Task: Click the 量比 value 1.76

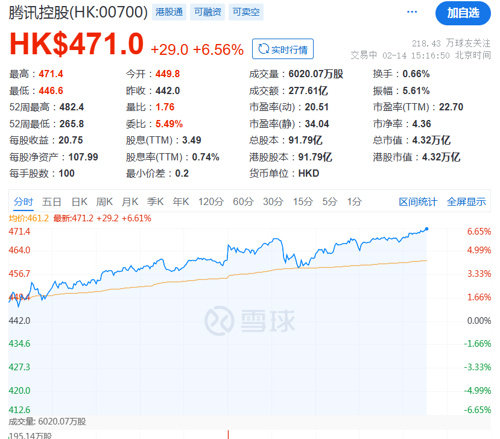Action: pos(165,107)
